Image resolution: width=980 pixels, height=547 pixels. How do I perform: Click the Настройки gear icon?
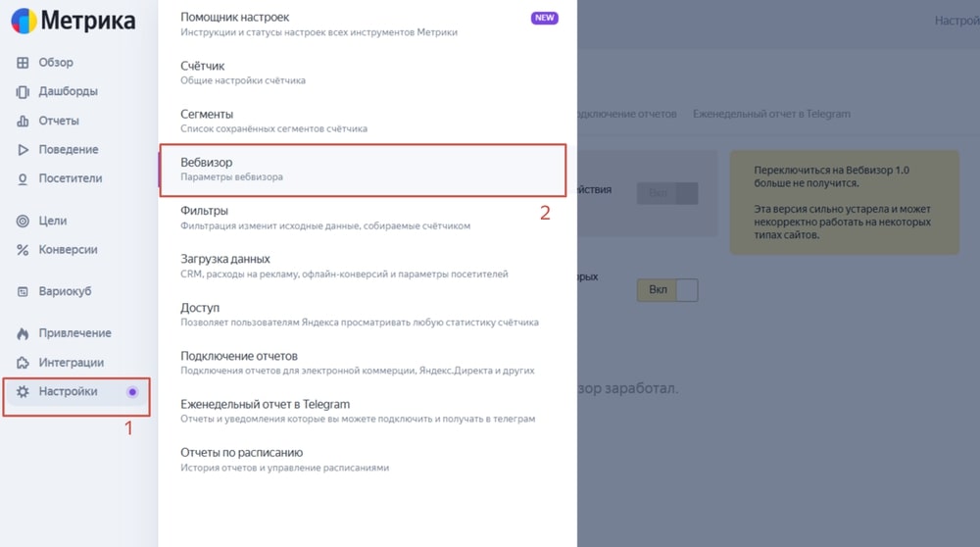[x=23, y=391]
